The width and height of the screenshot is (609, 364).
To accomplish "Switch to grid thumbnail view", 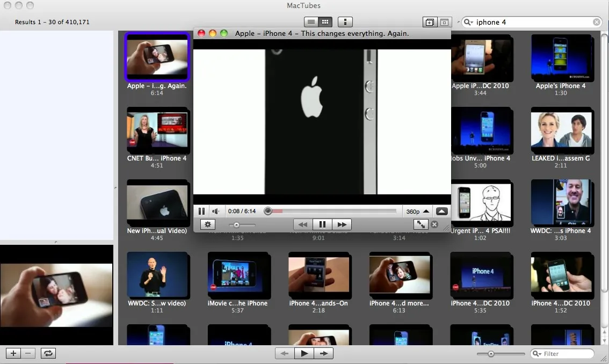I will (325, 22).
